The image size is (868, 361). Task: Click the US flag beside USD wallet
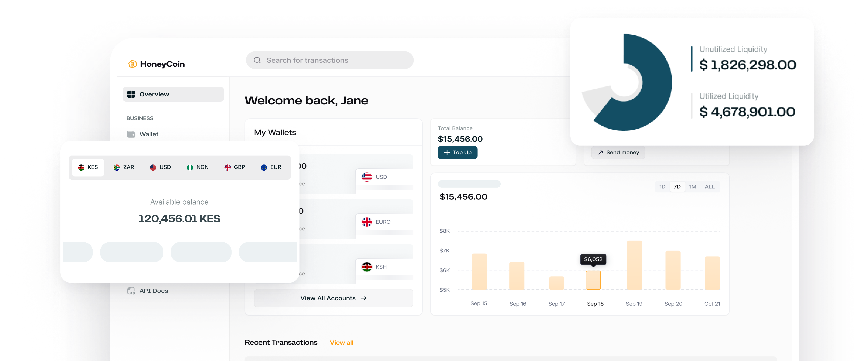[x=367, y=177]
